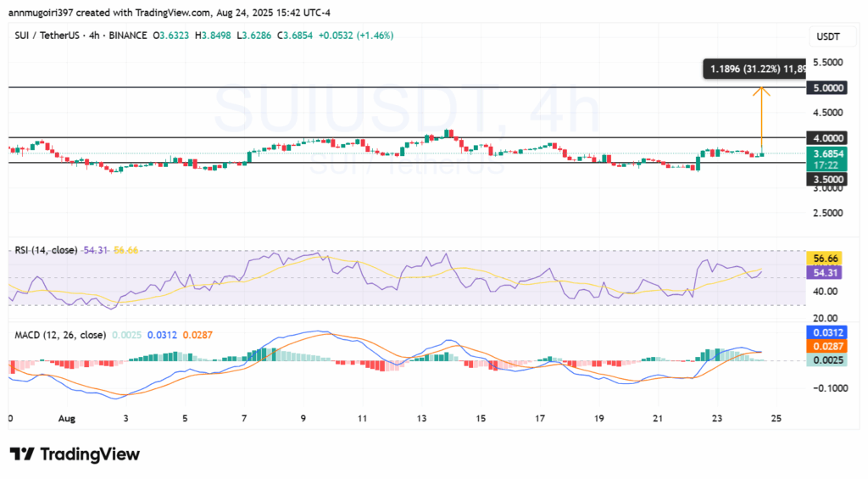Click date 23 on the time axis

(717, 419)
